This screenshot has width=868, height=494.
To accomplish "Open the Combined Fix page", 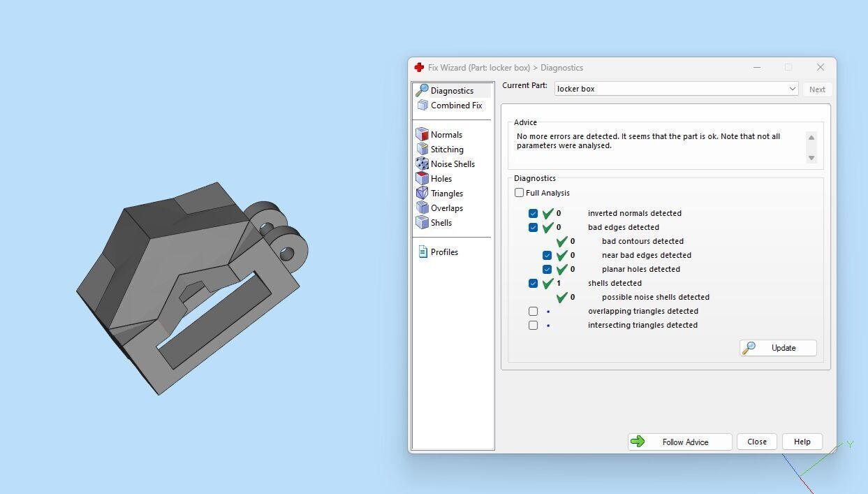I will click(x=456, y=106).
